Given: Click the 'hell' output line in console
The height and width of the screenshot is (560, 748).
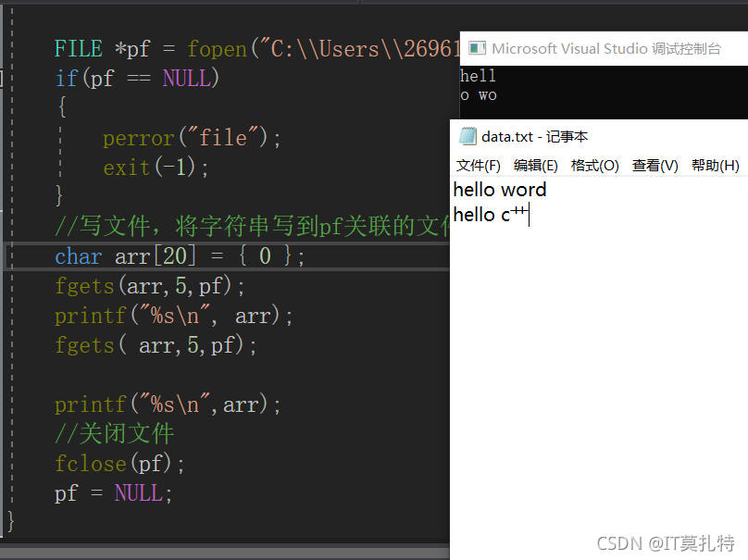Looking at the screenshot, I should pyautogui.click(x=478, y=76).
